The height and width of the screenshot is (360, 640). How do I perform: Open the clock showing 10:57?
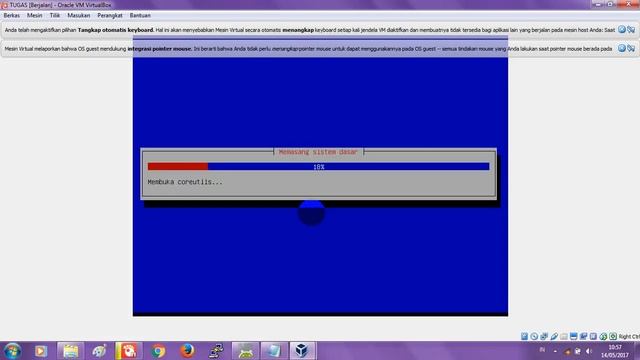[615, 351]
